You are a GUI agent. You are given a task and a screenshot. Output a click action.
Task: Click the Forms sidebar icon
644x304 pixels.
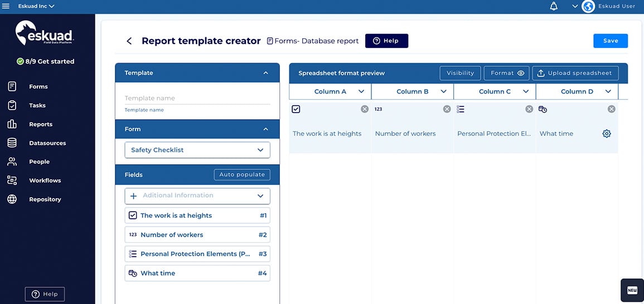click(12, 86)
